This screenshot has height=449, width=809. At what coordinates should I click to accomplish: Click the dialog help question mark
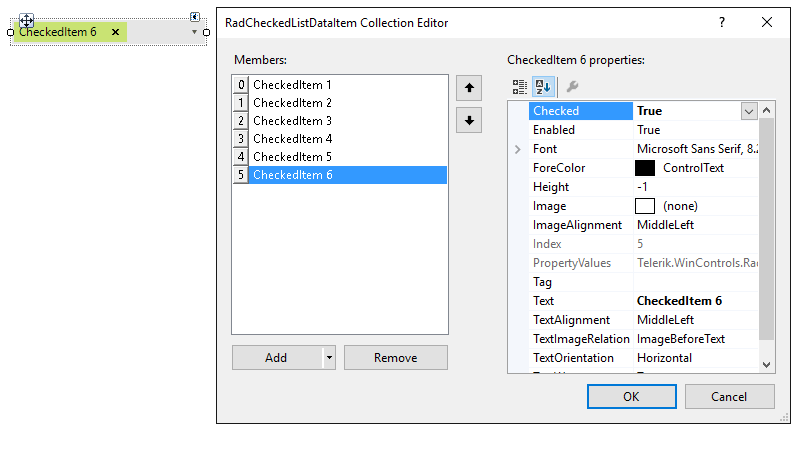[x=721, y=22]
